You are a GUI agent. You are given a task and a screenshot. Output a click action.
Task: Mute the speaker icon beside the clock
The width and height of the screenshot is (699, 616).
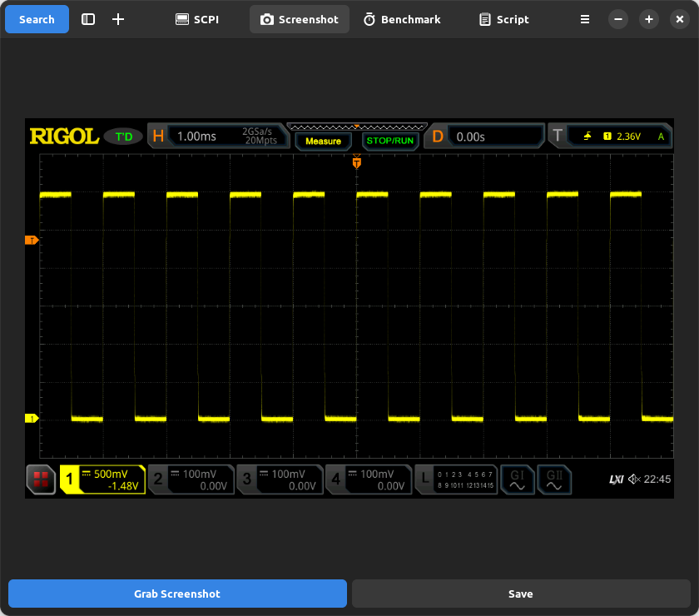point(634,479)
